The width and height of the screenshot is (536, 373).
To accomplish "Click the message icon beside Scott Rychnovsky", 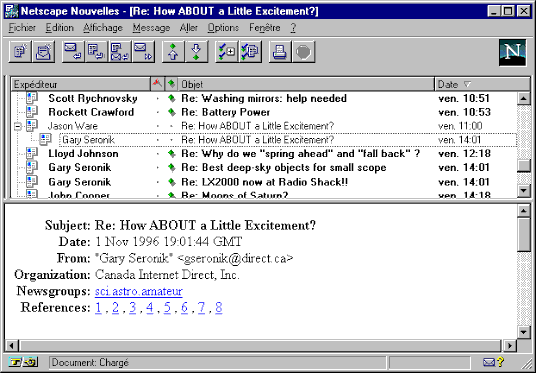I will point(32,98).
